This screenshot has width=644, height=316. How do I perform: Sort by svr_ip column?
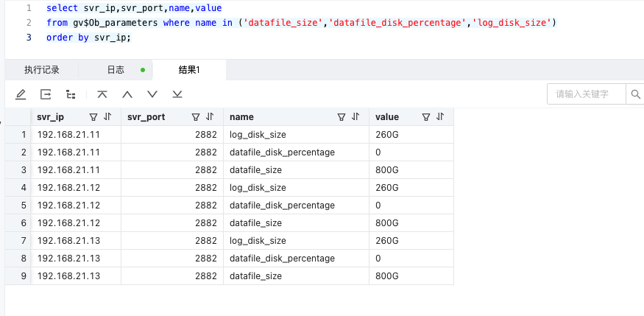pos(107,116)
